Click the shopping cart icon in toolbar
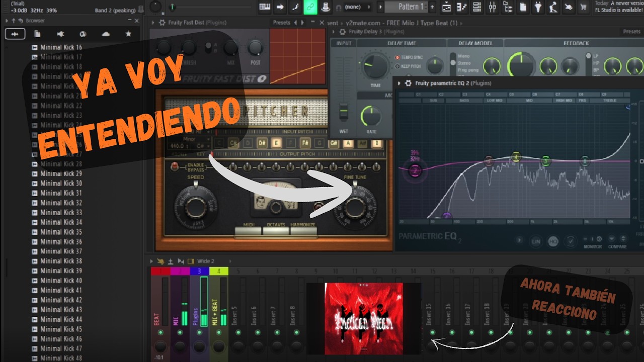Screen dimensions: 644x362 pos(584,7)
